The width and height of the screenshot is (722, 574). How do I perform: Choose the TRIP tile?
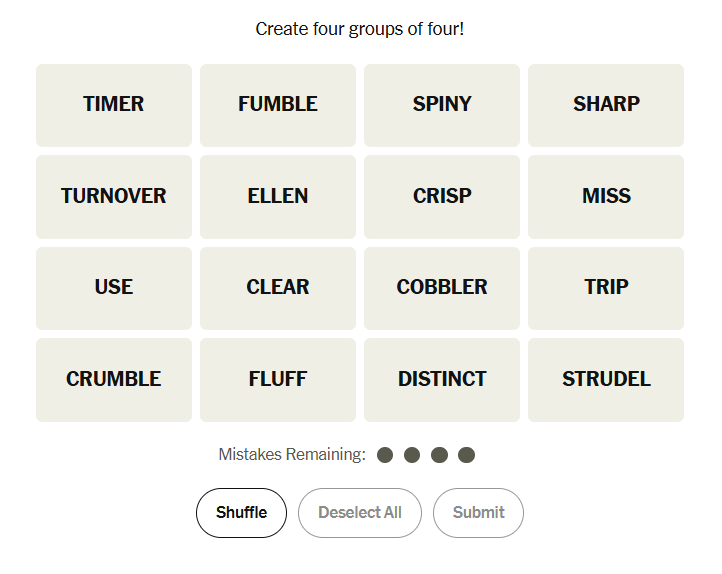pyautogui.click(x=606, y=288)
